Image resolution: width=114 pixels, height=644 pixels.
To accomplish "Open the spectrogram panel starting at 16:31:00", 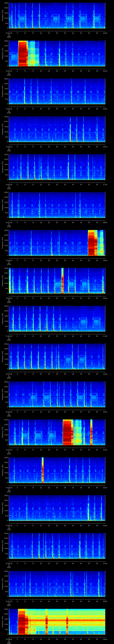I will pyautogui.click(x=57, y=356).
